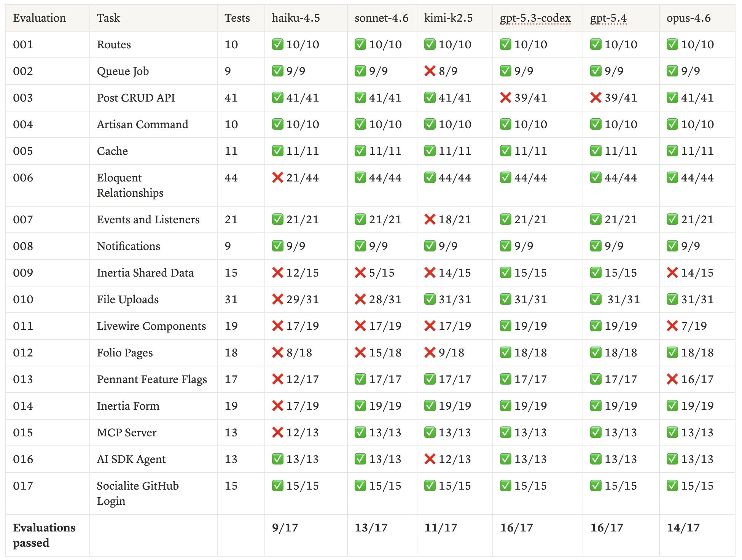
Task: Click the red X for kimi-k2.5 Queue Job
Action: (430, 71)
